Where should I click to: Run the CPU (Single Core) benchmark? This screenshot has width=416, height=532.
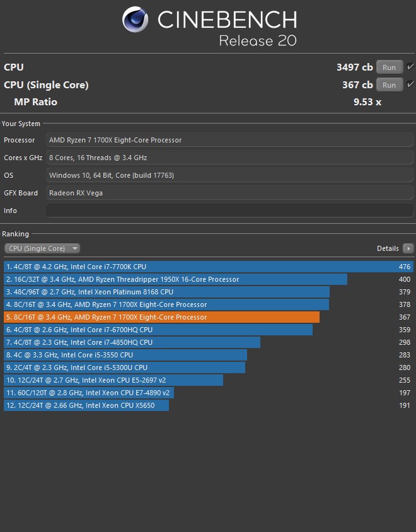pyautogui.click(x=389, y=85)
